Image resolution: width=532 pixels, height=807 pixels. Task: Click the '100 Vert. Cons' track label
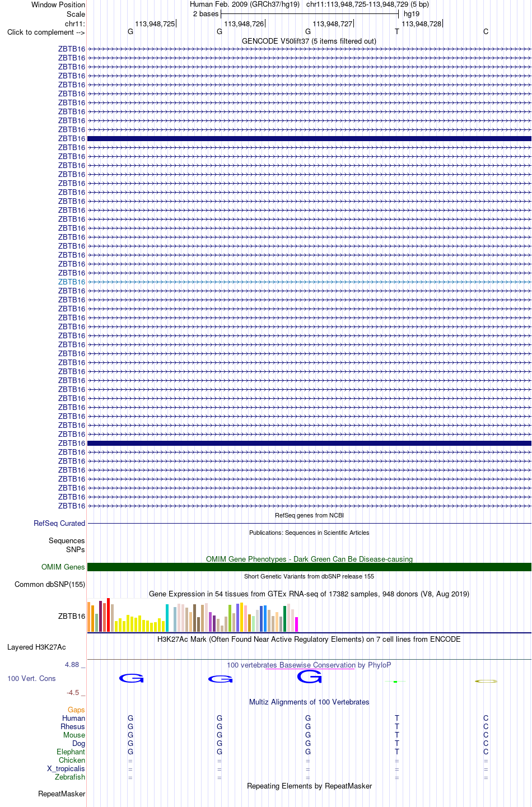point(31,678)
